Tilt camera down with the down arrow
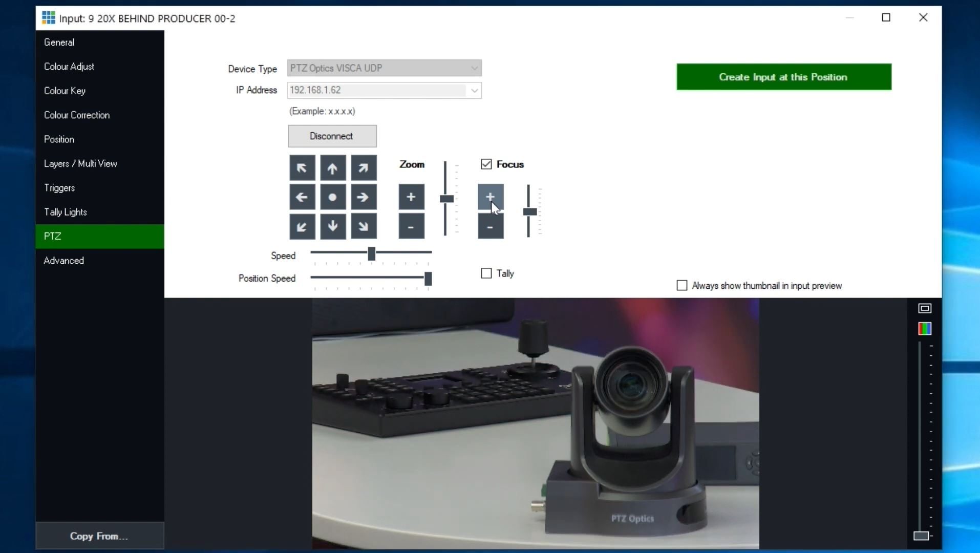Image resolution: width=980 pixels, height=553 pixels. (333, 226)
